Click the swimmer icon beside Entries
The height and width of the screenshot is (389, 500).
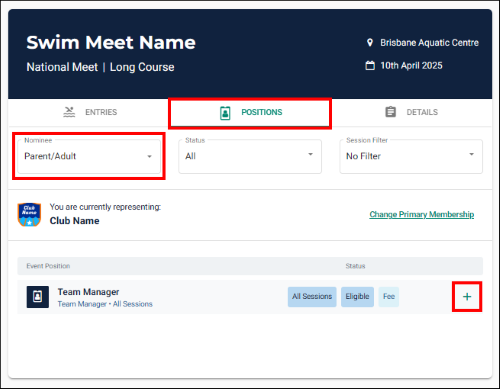click(x=69, y=112)
